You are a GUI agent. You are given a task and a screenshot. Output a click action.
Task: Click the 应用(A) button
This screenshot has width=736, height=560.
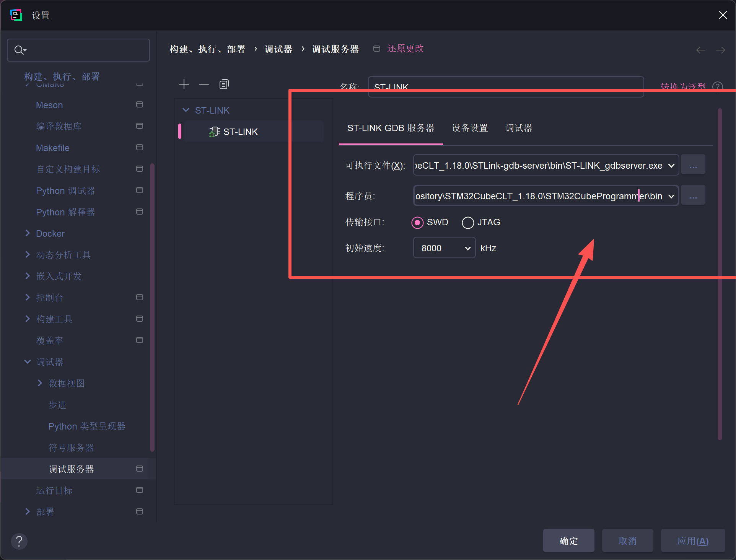(693, 541)
